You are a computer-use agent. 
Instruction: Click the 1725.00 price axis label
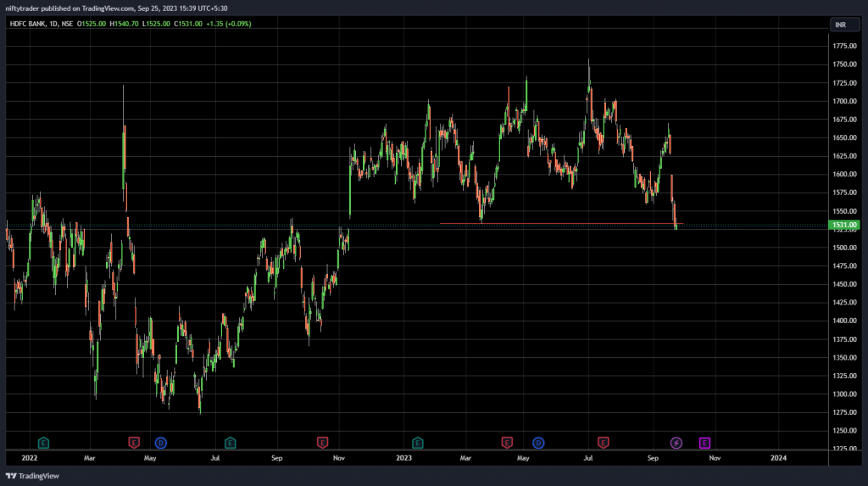[845, 82]
